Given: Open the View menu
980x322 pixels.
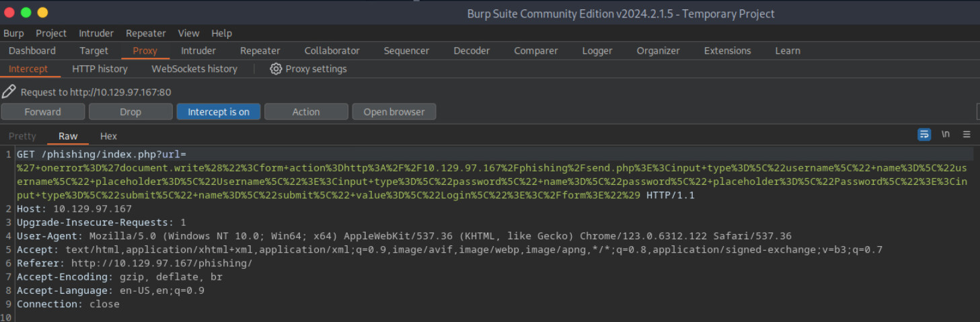Looking at the screenshot, I should point(188,33).
